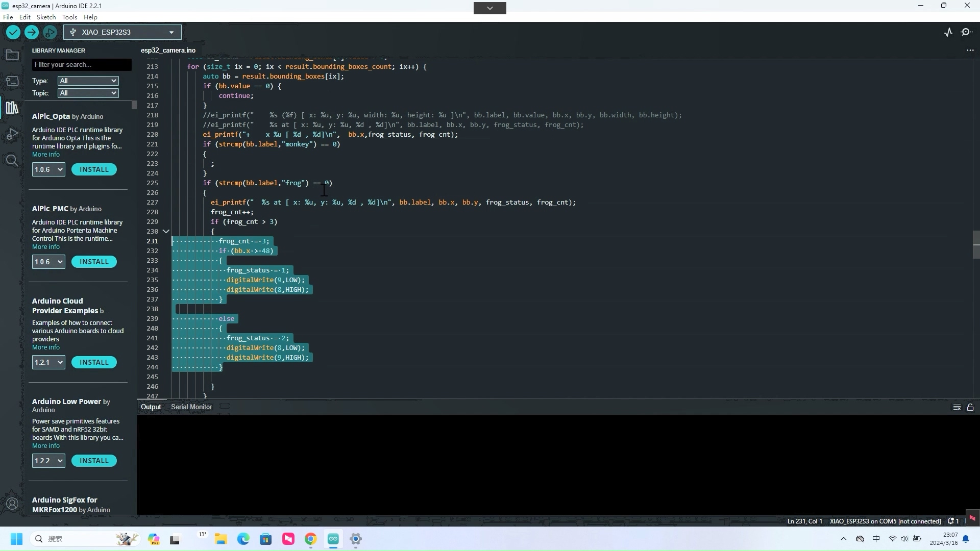The height and width of the screenshot is (551, 980).
Task: Open the Tools menu
Action: (x=69, y=17)
